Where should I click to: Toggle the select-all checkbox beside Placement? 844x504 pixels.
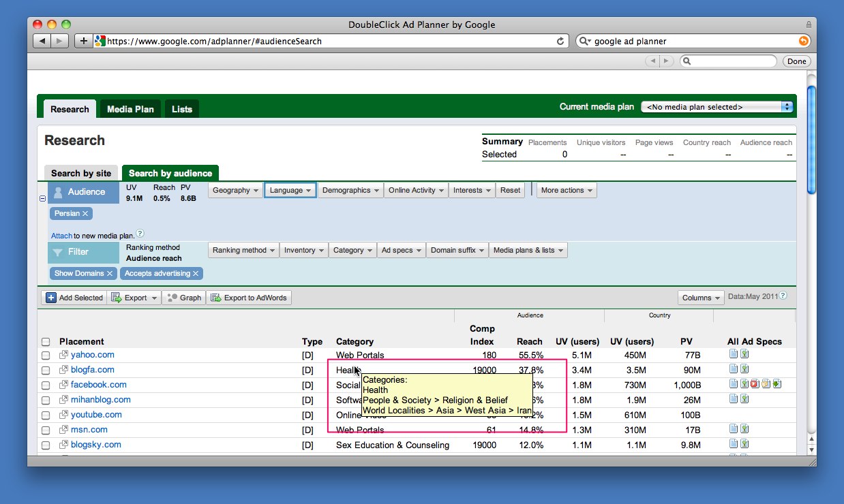click(46, 342)
